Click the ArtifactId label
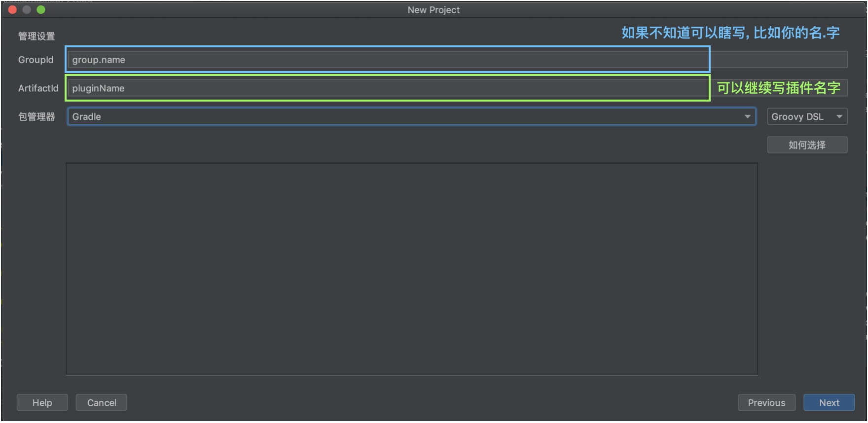Image resolution: width=868 pixels, height=423 pixels. (38, 88)
